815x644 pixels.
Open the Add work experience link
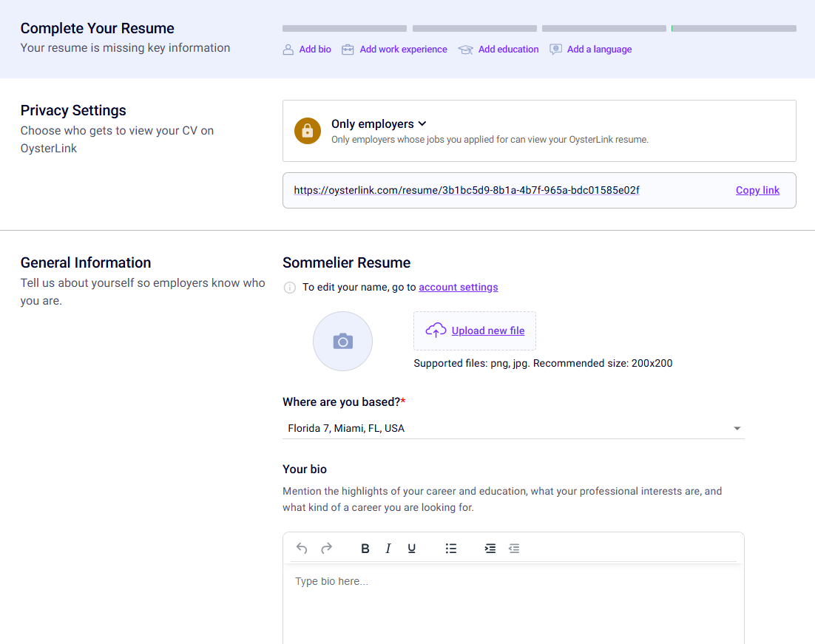click(x=403, y=50)
